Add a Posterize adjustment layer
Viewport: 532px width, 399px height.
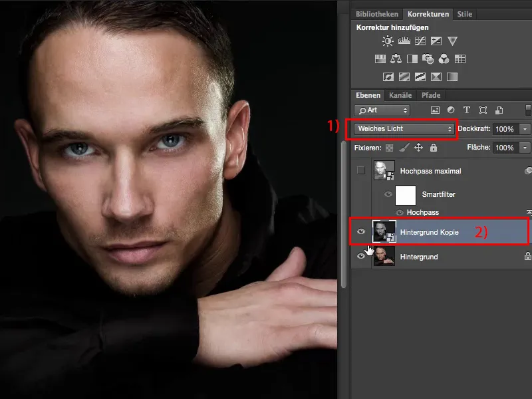point(404,77)
